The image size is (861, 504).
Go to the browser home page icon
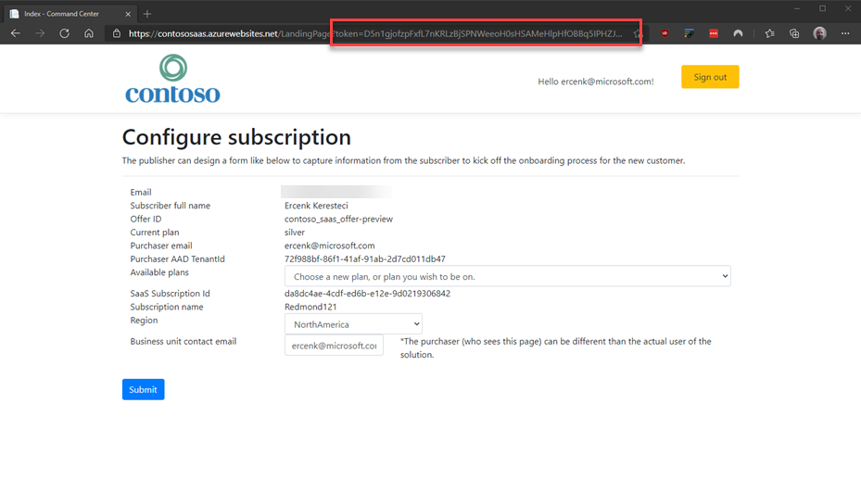tap(89, 33)
